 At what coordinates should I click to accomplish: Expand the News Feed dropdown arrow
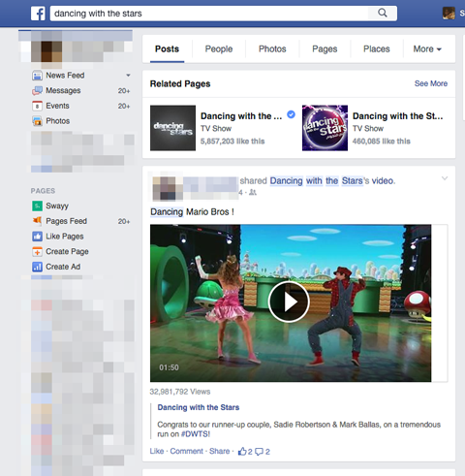pyautogui.click(x=128, y=76)
